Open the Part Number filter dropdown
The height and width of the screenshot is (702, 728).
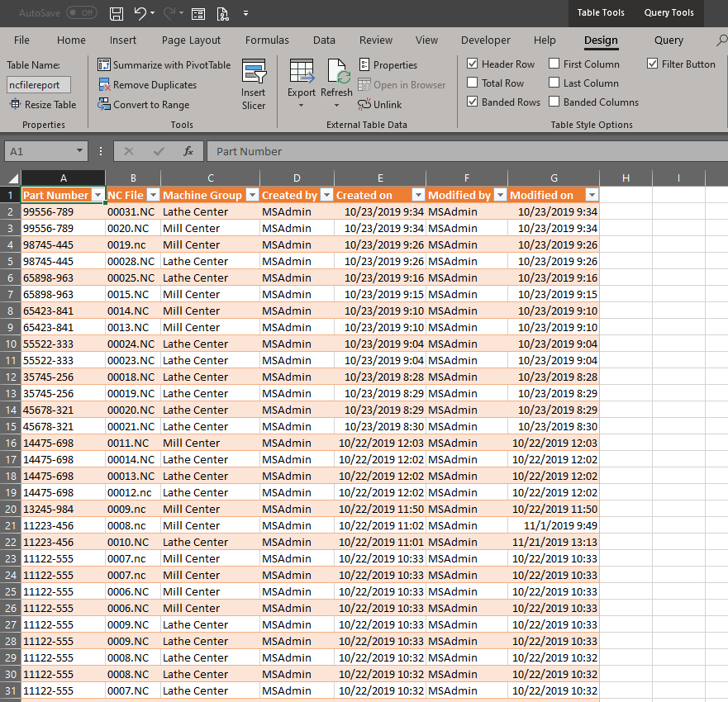[98, 195]
